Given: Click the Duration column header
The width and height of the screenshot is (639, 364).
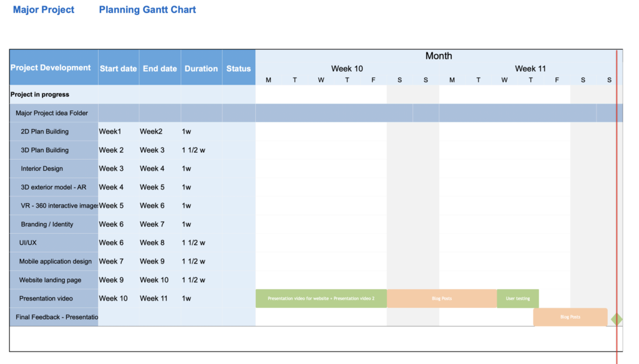Looking at the screenshot, I should tap(202, 69).
